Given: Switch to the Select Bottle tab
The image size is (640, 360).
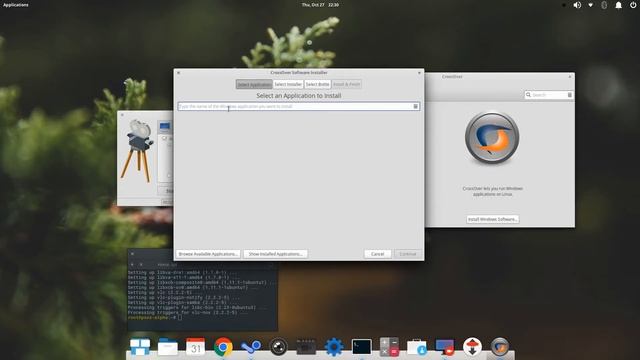Looking at the screenshot, I should pyautogui.click(x=317, y=84).
